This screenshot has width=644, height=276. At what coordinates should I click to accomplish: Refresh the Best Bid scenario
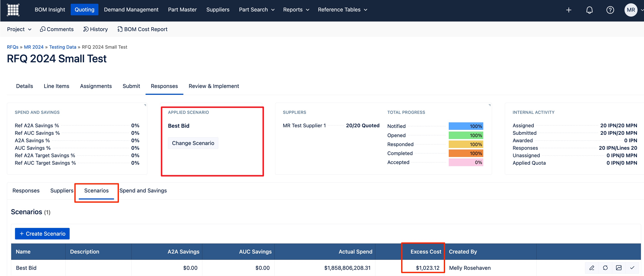point(605,268)
